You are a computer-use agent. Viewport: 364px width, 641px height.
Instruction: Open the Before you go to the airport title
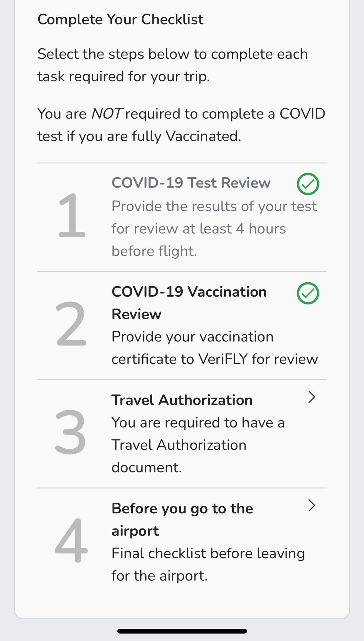[x=182, y=520]
